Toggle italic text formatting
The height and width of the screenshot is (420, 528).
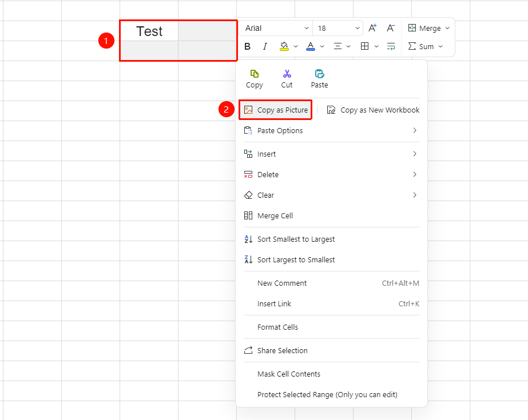click(265, 46)
